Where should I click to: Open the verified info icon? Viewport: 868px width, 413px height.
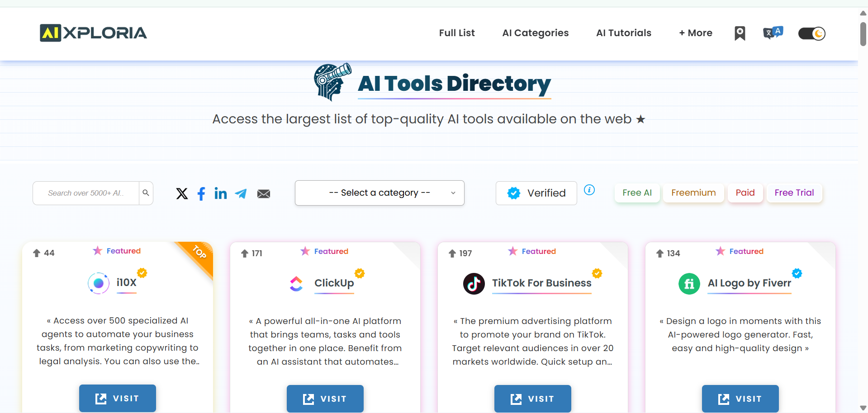(x=589, y=190)
